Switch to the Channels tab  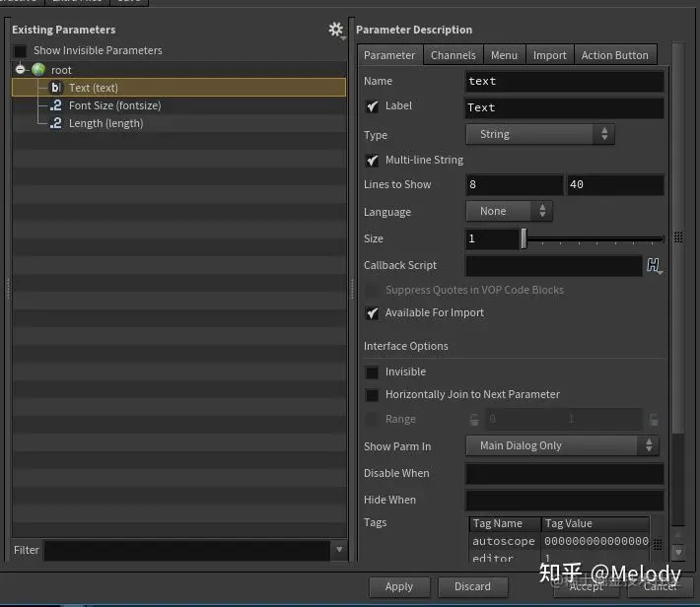click(x=454, y=55)
